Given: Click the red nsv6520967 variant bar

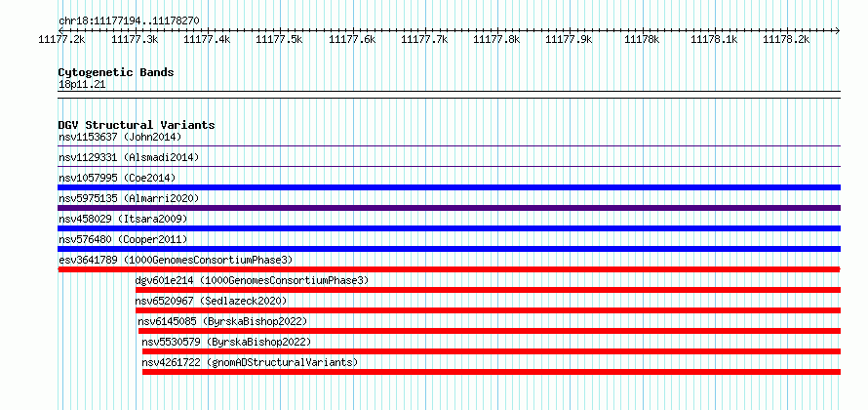Looking at the screenshot, I should click(489, 310).
